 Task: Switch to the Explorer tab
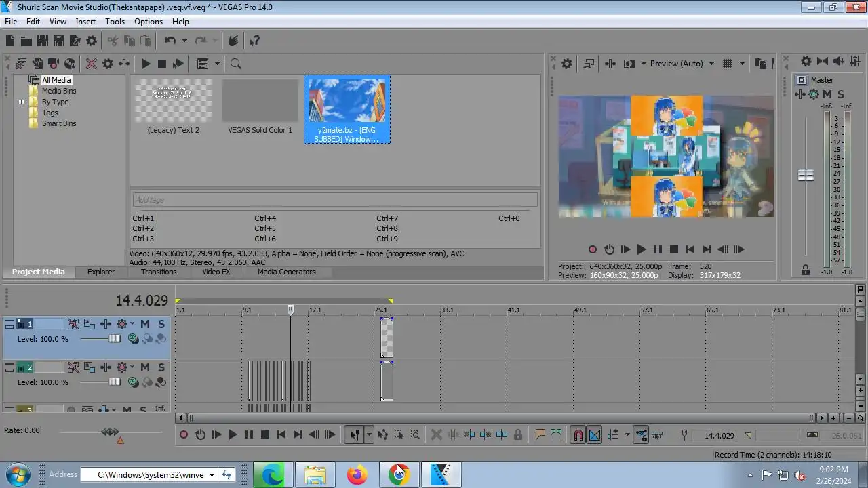point(100,272)
